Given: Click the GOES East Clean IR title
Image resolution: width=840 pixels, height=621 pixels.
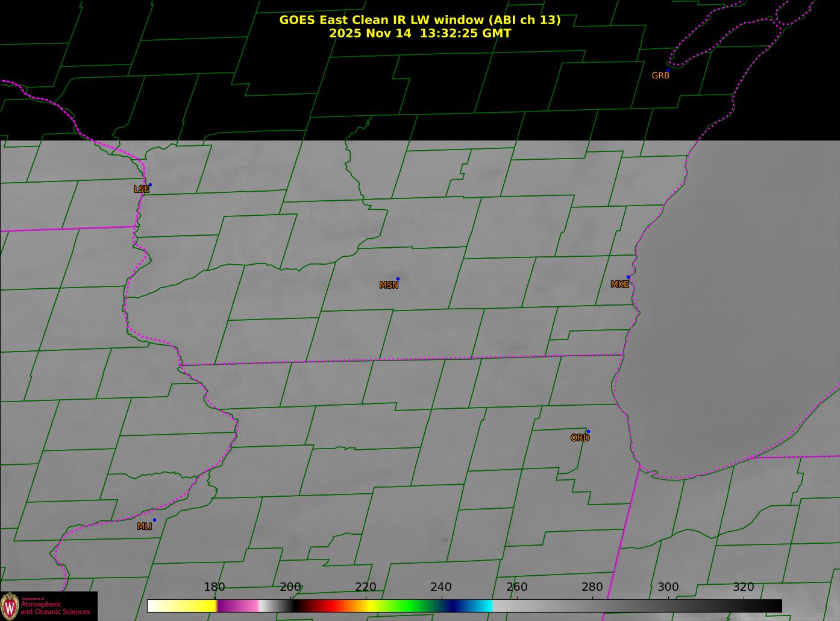Looking at the screenshot, I should click(x=419, y=20).
